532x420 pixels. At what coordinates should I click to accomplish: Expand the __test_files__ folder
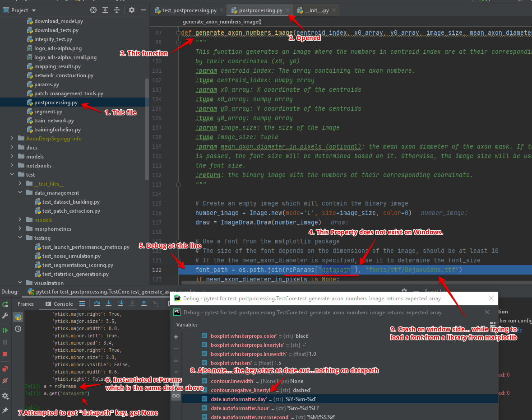pos(20,183)
